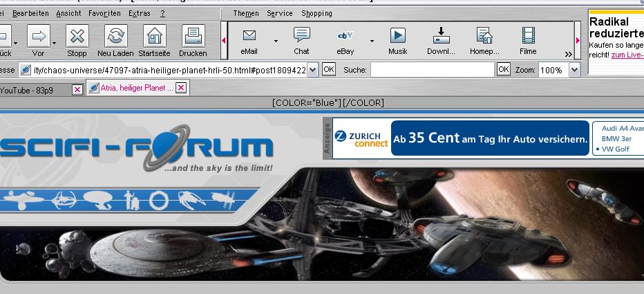
Task: Close the Atria, heiliger Planet tab
Action: coord(180,88)
